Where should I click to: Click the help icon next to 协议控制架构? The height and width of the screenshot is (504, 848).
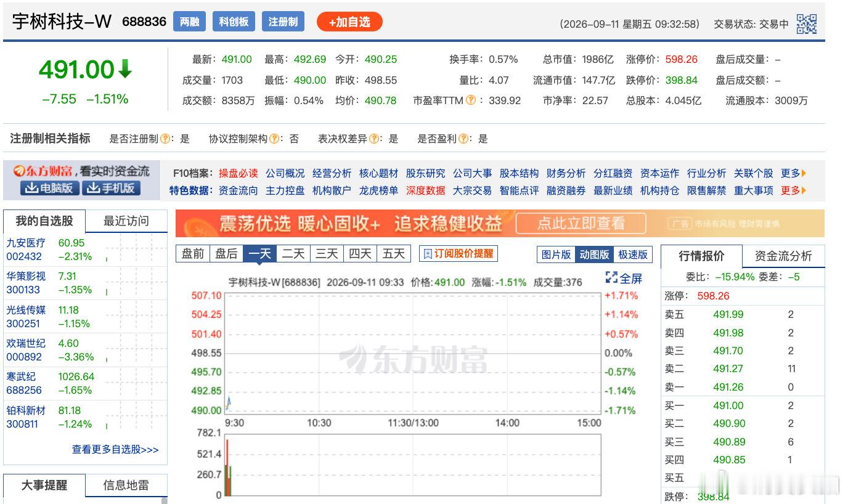[274, 139]
